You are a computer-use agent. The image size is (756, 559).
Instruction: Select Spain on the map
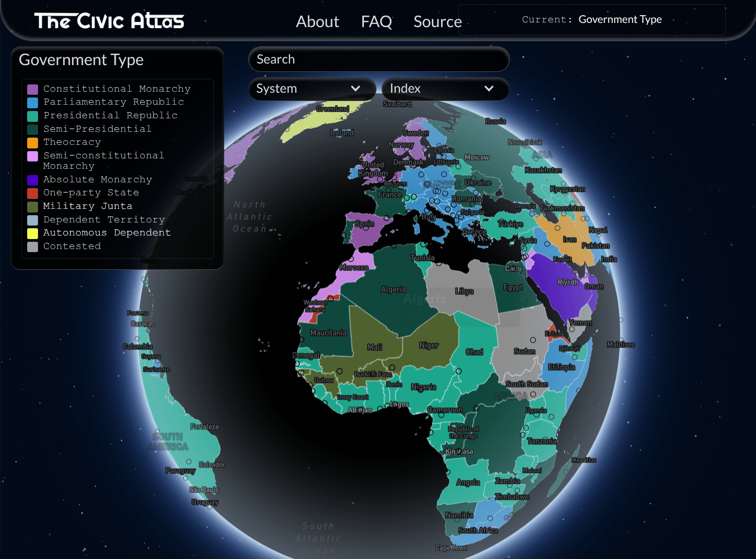pos(364,225)
